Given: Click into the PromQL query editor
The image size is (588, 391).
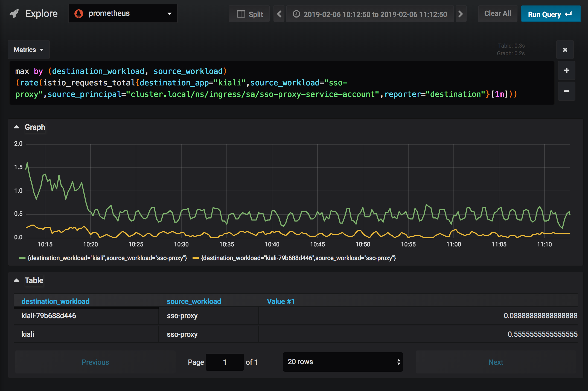Looking at the screenshot, I should pyautogui.click(x=282, y=83).
